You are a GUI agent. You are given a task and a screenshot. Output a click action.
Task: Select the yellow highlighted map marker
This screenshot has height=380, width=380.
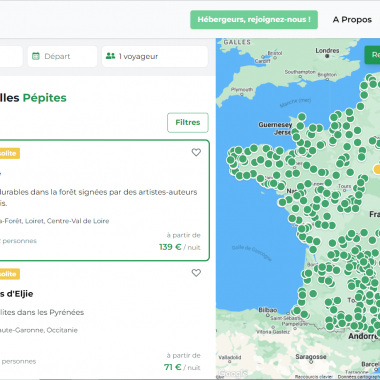click(x=377, y=169)
